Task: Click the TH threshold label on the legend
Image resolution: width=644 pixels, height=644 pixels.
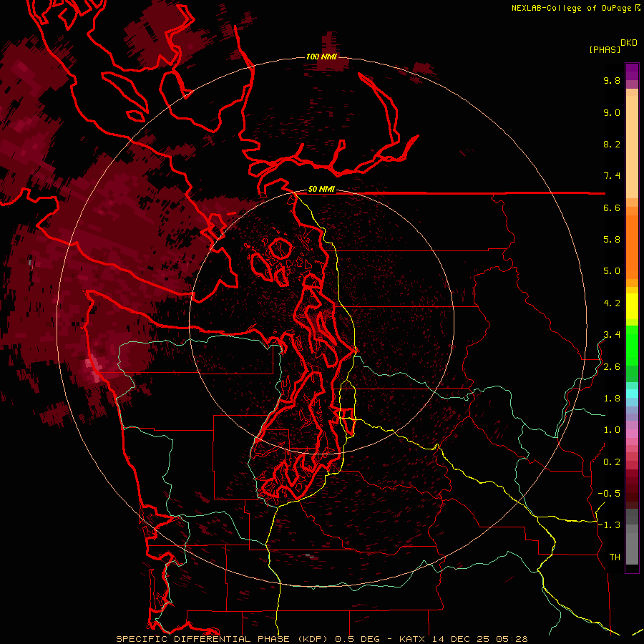Action: click(615, 557)
